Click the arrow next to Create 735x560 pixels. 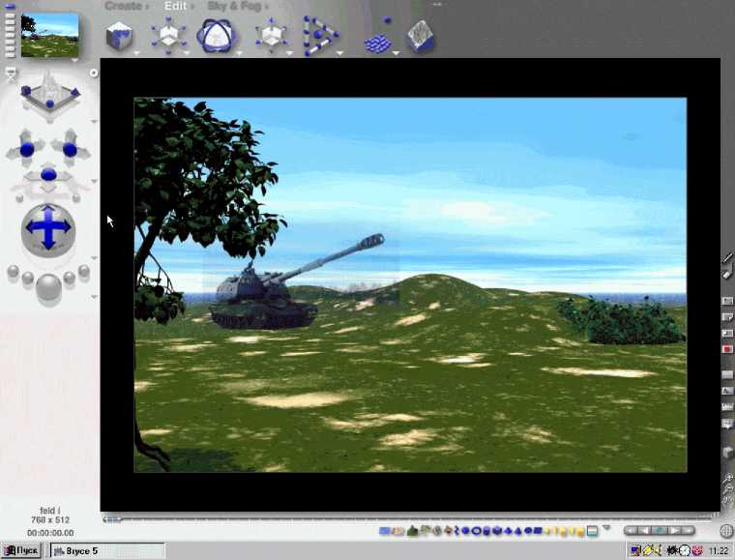pos(147,7)
